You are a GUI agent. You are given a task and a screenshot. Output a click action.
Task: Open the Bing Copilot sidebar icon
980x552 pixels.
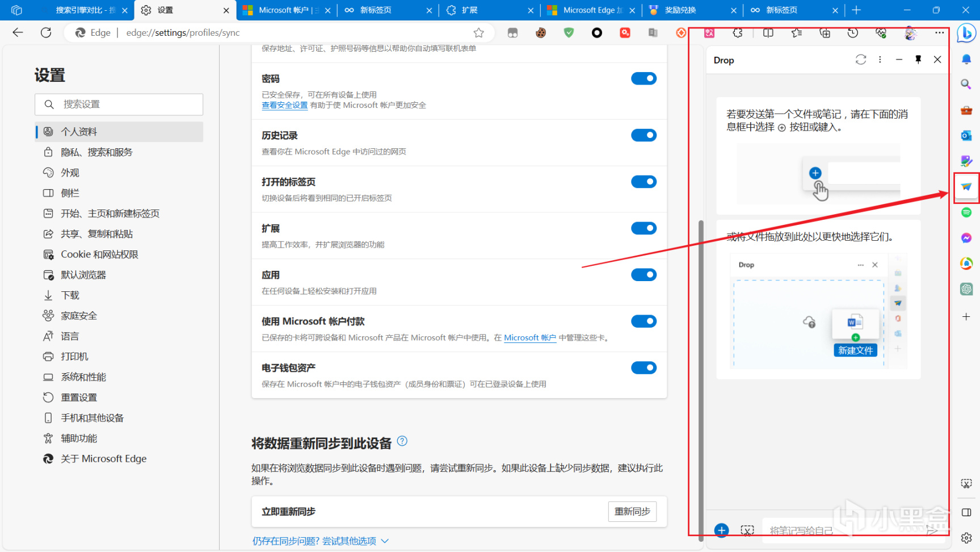coord(966,34)
